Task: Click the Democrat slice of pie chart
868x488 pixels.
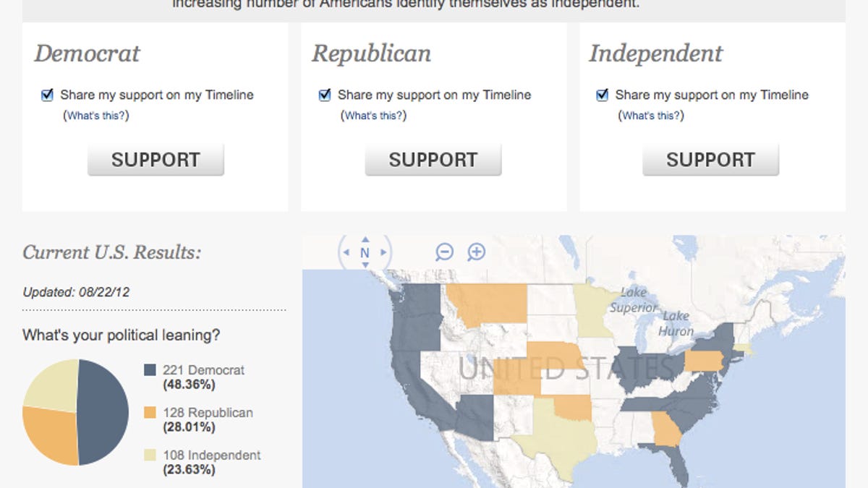Action: [103, 412]
